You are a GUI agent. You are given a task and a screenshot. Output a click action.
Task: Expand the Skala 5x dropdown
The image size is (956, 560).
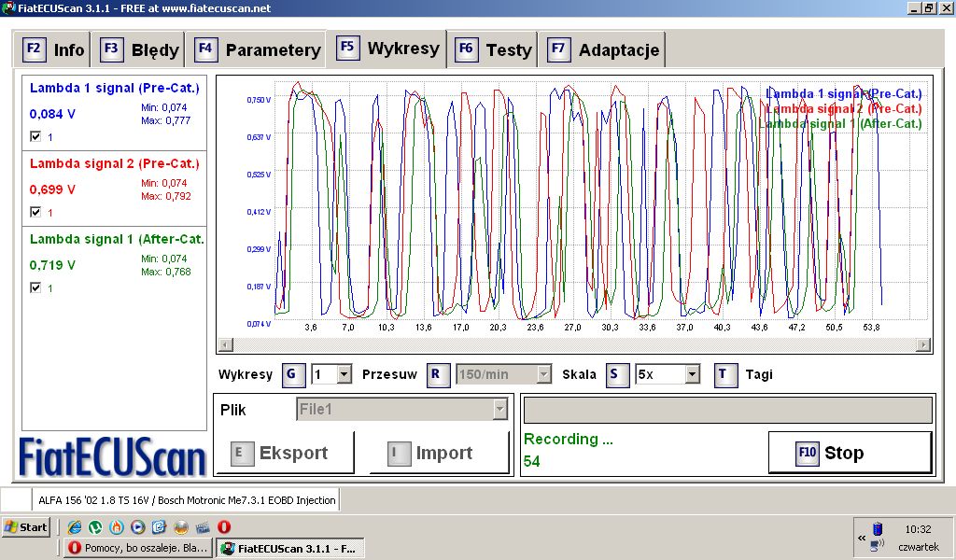click(x=692, y=374)
